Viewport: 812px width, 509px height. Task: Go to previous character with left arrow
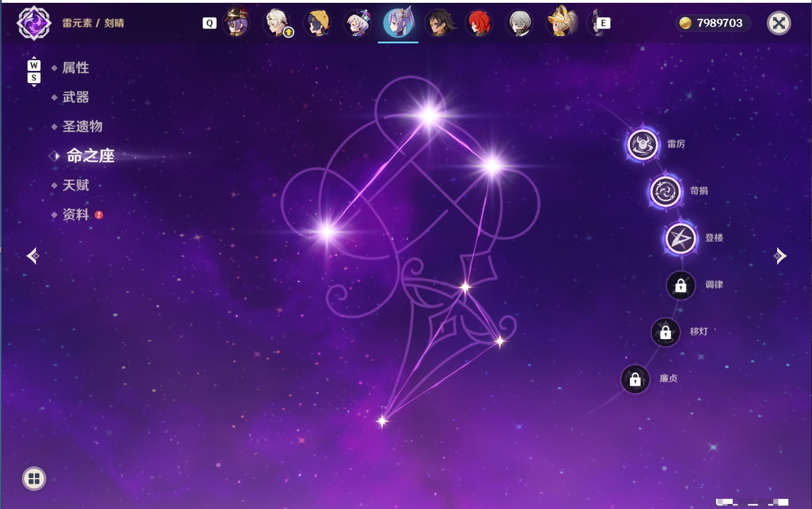click(x=33, y=256)
